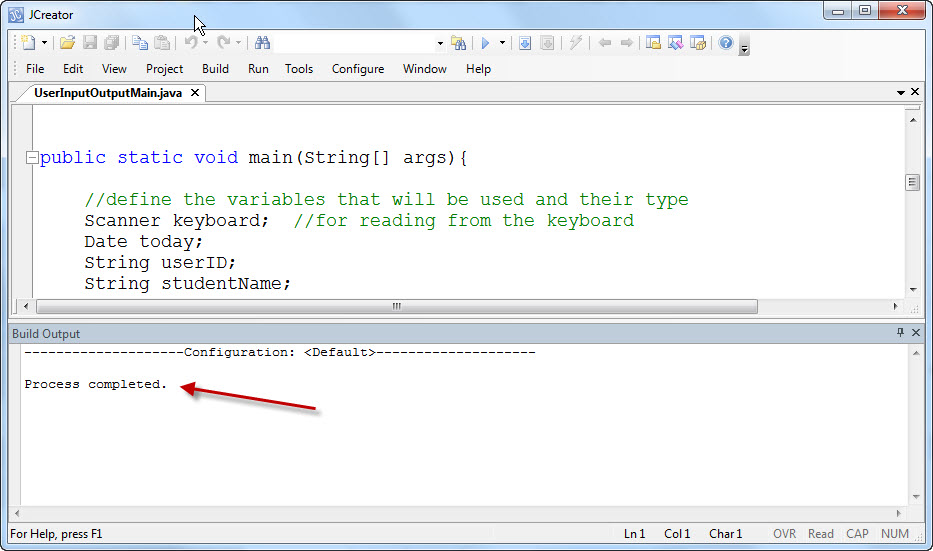Collapse the main method code fold

tap(32, 158)
